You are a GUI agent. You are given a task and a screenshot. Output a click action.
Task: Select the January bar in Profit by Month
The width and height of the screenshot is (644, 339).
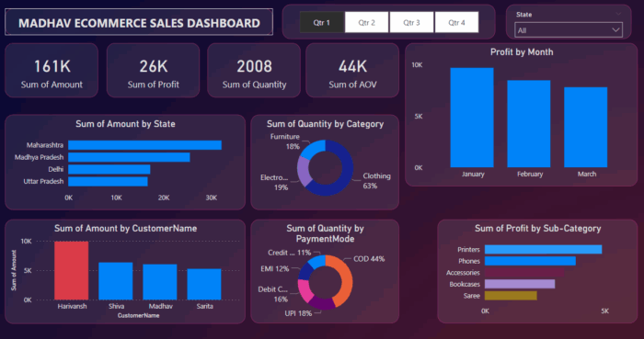(472, 118)
